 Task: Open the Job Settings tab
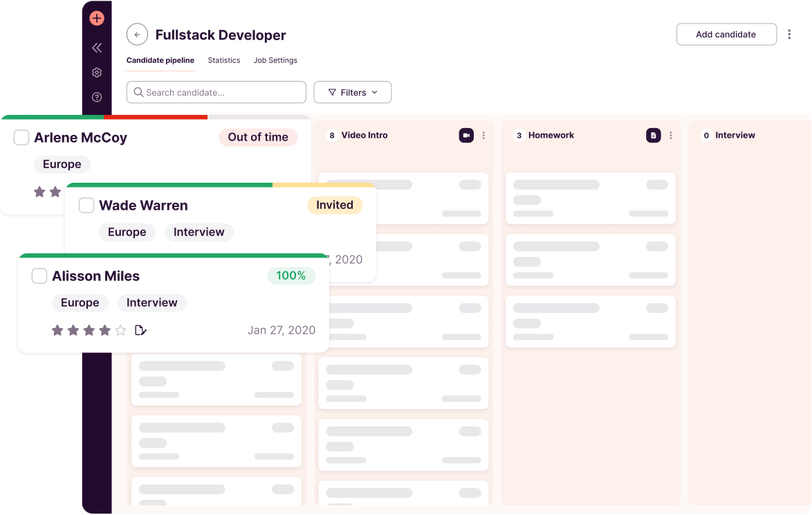pyautogui.click(x=275, y=60)
